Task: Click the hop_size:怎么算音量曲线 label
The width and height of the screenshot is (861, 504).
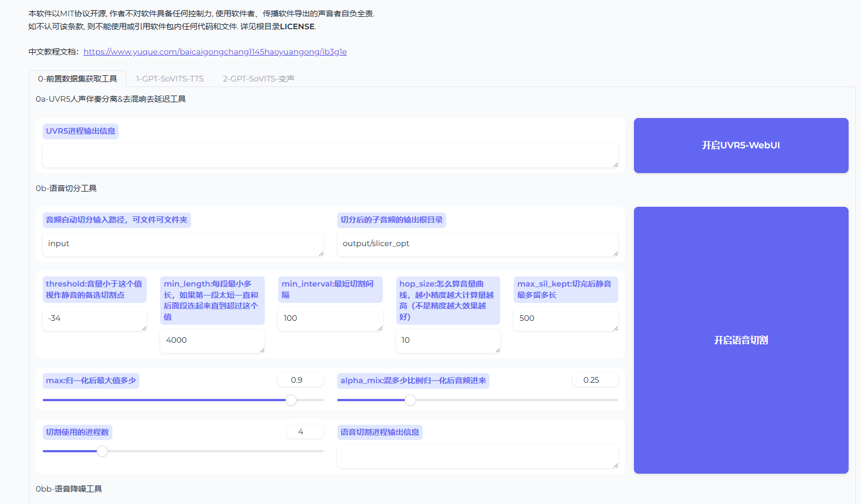Action: [x=448, y=301]
